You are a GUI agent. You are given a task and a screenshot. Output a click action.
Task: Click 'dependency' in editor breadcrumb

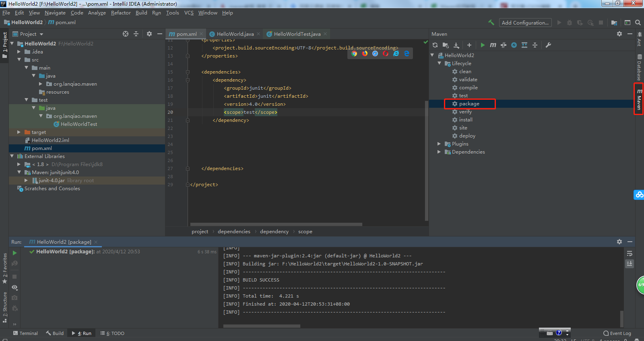[274, 232]
